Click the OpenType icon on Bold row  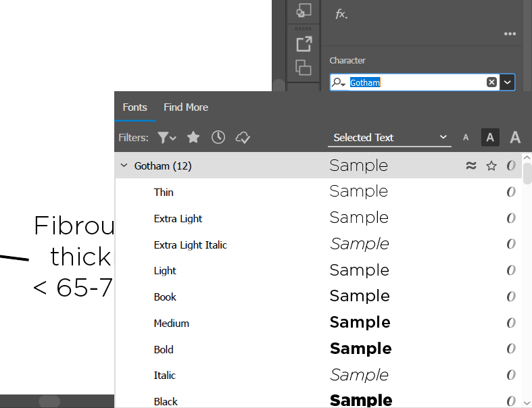click(511, 349)
